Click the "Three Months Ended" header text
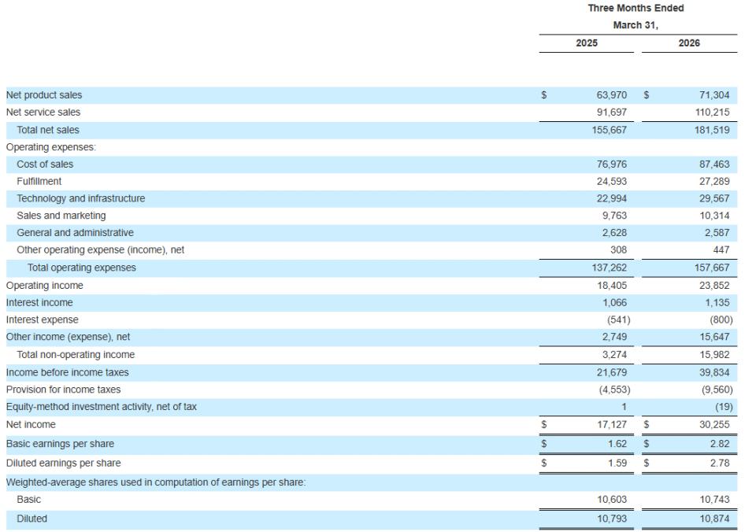The image size is (756, 532). 636,8
